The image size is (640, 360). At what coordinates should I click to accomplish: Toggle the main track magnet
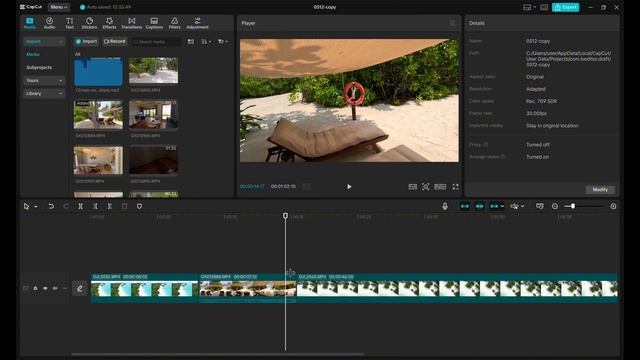[x=464, y=207]
